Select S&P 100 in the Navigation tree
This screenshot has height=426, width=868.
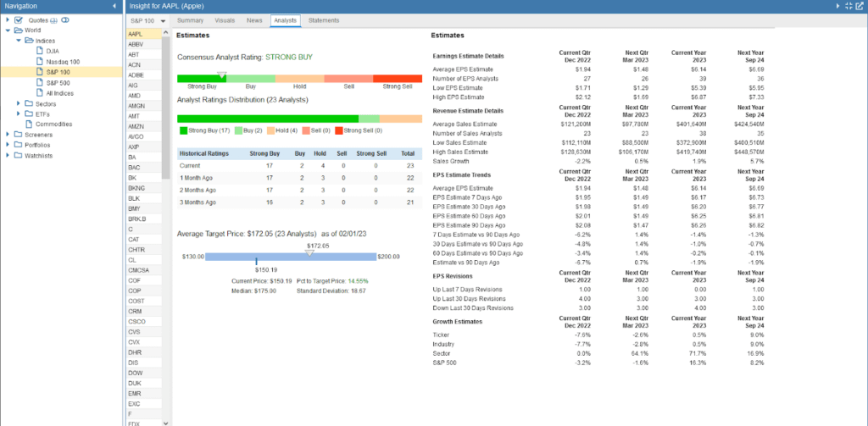[x=58, y=72]
